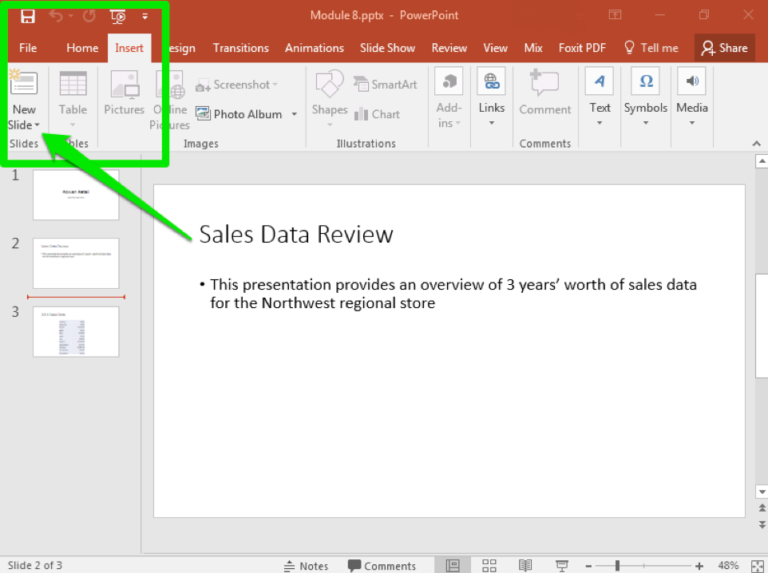Screen dimensions: 768x573
Task: Select slide 3 thumbnail in the slide panel
Action: pyautogui.click(x=75, y=331)
